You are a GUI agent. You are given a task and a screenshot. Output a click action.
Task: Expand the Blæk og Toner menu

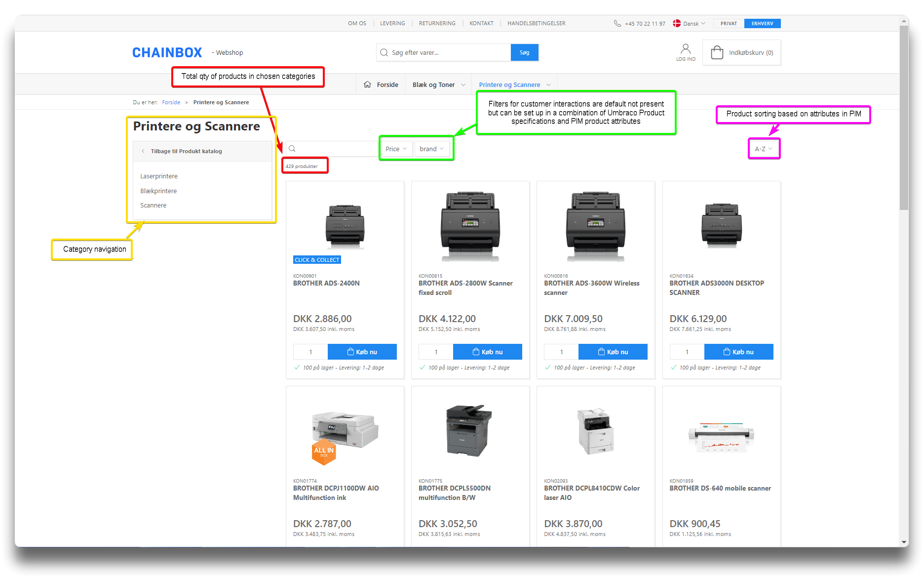pos(438,84)
